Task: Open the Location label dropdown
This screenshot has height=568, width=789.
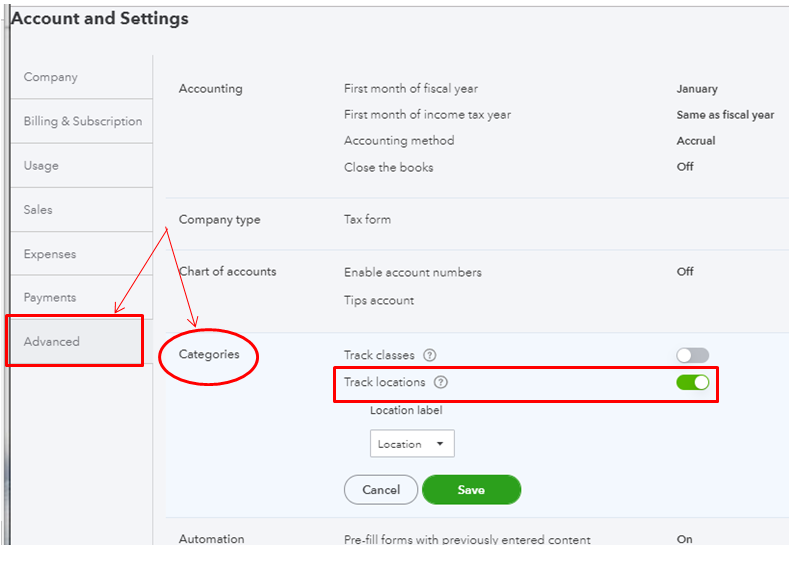Action: click(x=412, y=444)
